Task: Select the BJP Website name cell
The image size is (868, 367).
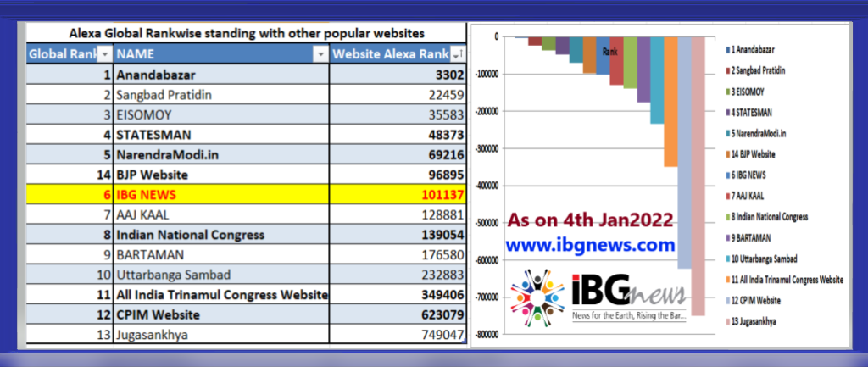Action: click(221, 175)
